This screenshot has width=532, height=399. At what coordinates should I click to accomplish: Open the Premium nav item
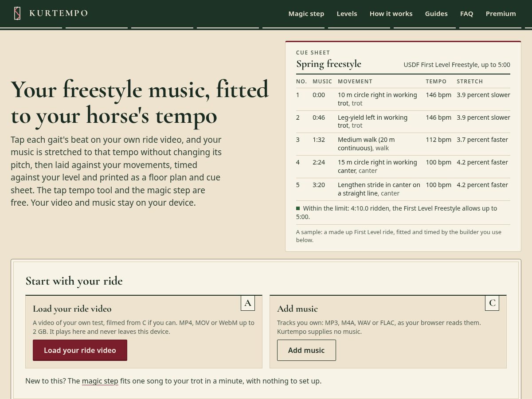(x=501, y=14)
